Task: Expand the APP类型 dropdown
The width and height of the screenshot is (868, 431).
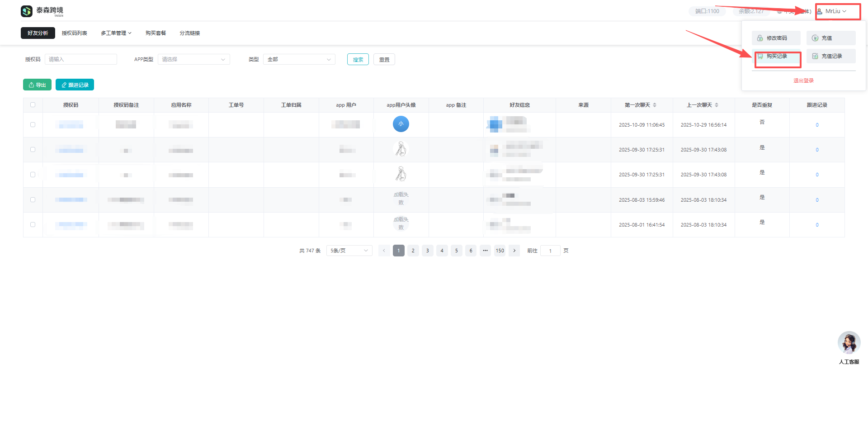Action: [x=193, y=59]
